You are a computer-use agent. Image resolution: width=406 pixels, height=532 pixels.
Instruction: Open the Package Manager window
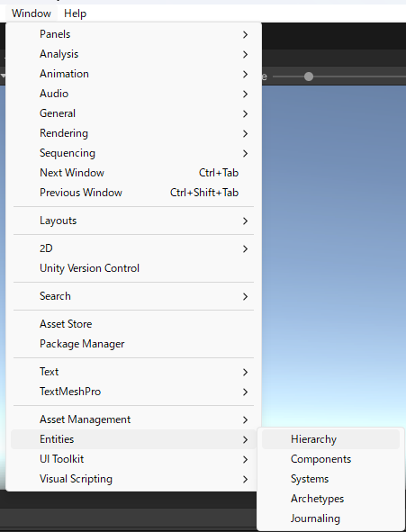click(133, 344)
